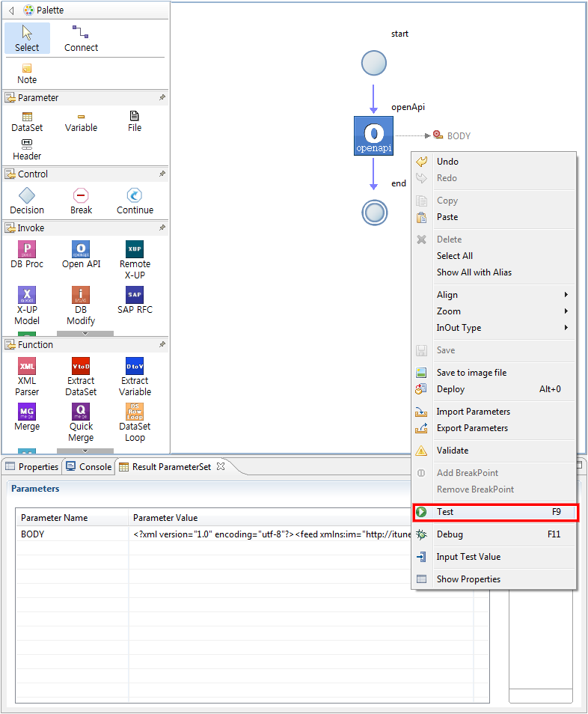Choose the DataSet parameter item
This screenshot has height=714, width=588.
(27, 121)
